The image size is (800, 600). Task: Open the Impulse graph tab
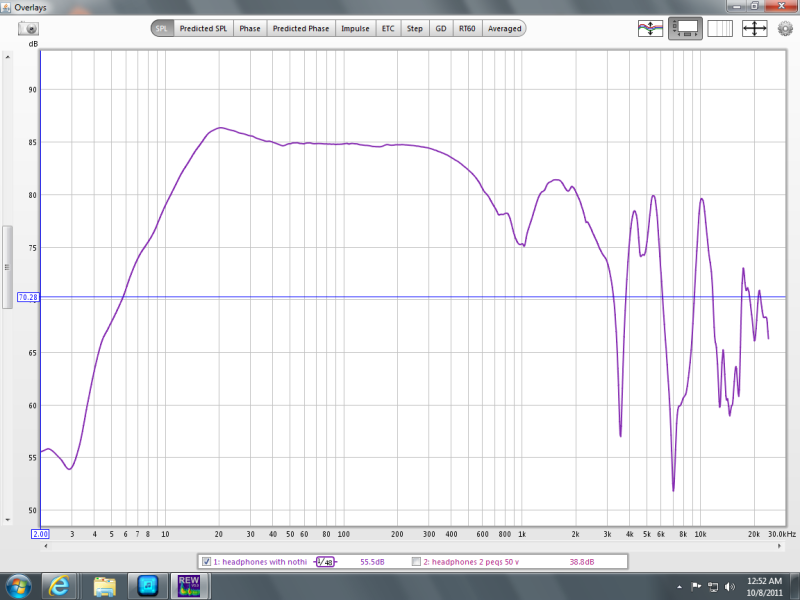355,29
